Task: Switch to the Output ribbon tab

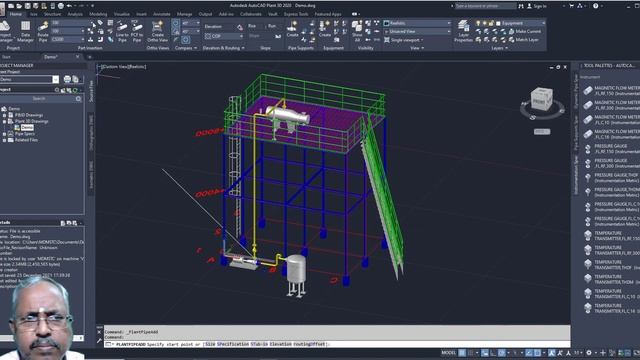Action: point(205,14)
